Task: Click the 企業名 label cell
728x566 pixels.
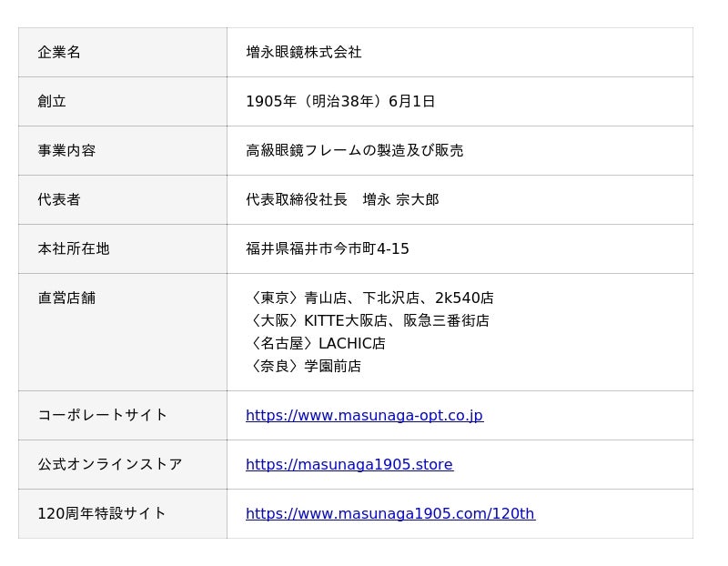Action: [x=59, y=53]
